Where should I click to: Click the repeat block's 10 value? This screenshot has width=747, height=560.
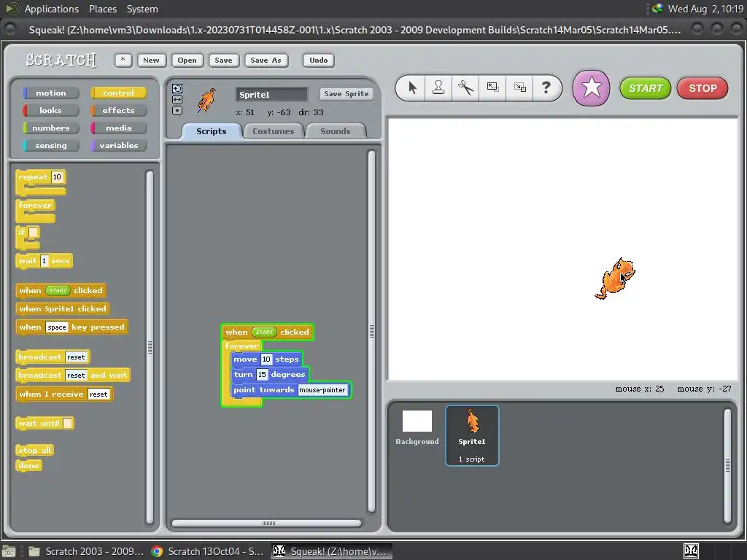pos(57,176)
